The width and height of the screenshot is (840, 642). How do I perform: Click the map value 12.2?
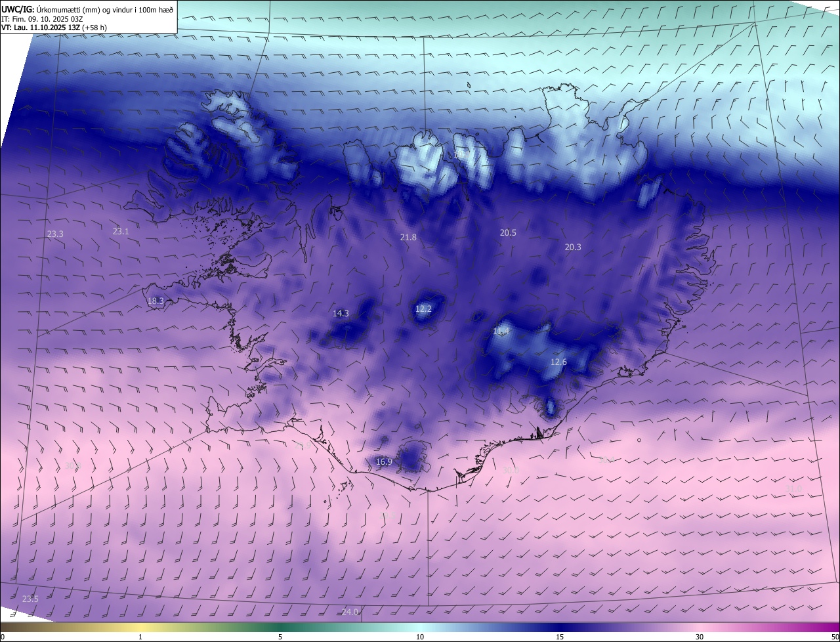(x=423, y=309)
